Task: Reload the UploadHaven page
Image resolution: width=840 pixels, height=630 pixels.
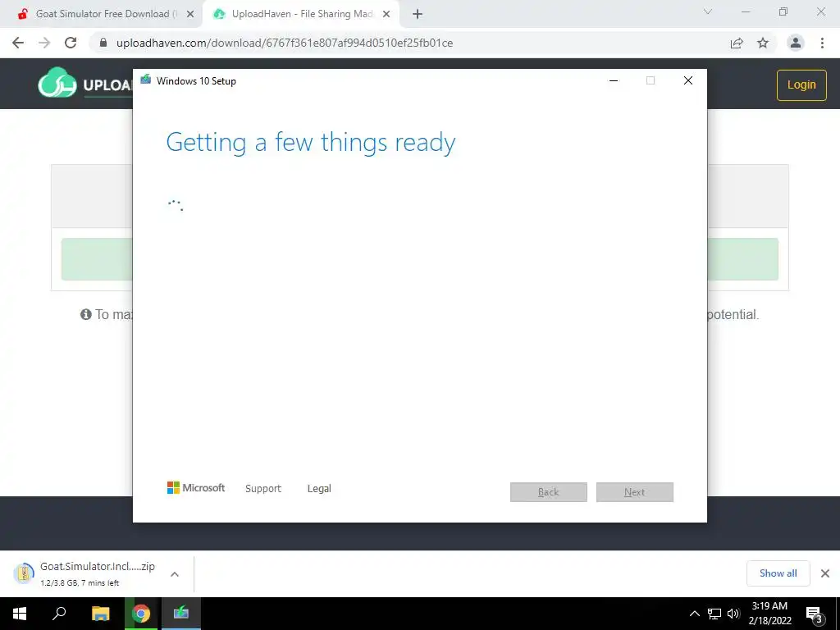Action: click(71, 43)
